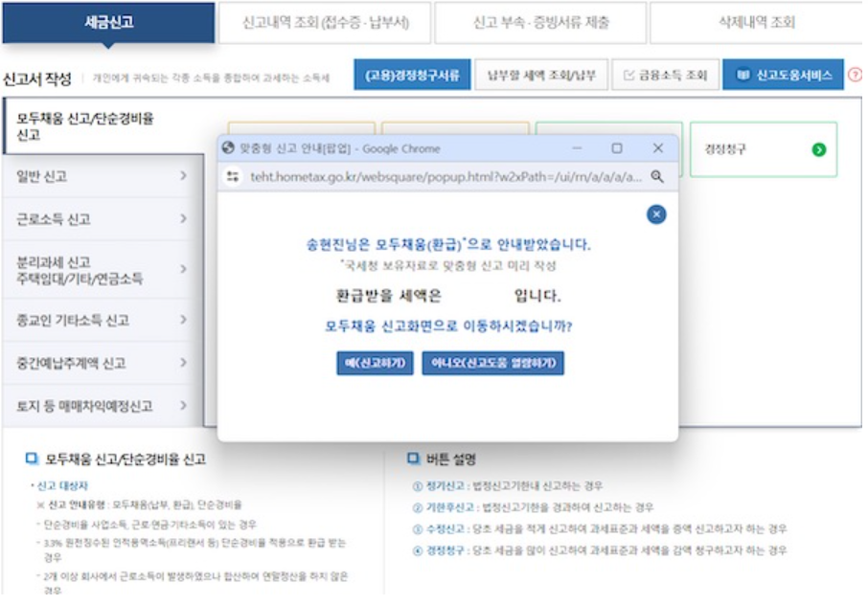Maximize the 맞춤형 신고 안내 popup window
The image size is (868, 605).
click(x=617, y=148)
